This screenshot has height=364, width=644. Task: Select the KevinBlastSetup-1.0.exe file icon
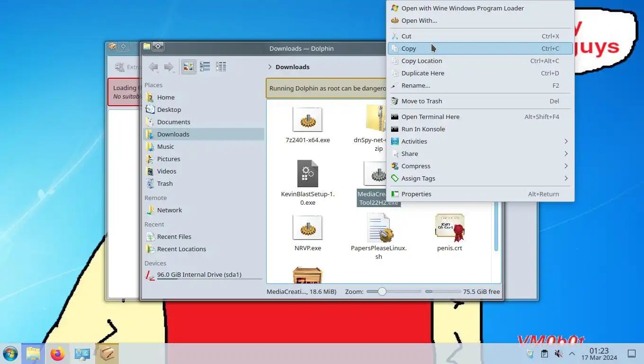point(308,173)
